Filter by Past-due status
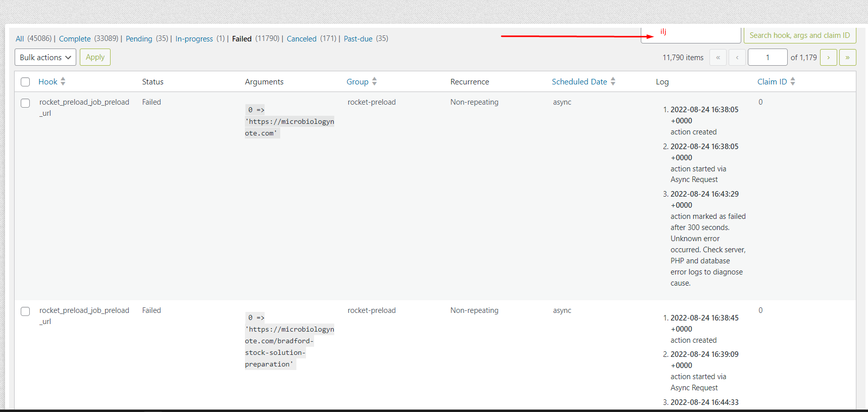The image size is (868, 412). 358,38
